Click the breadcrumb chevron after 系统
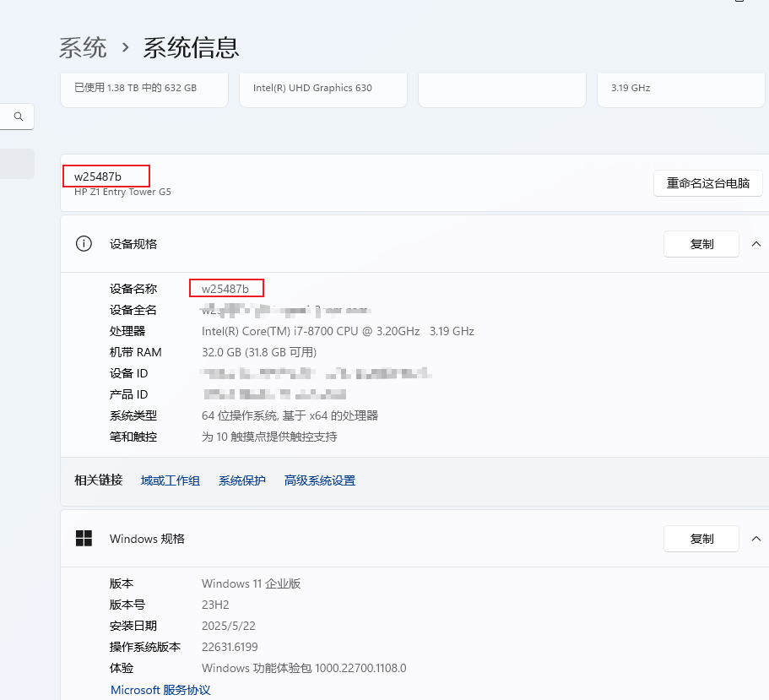This screenshot has width=769, height=700. pos(126,47)
